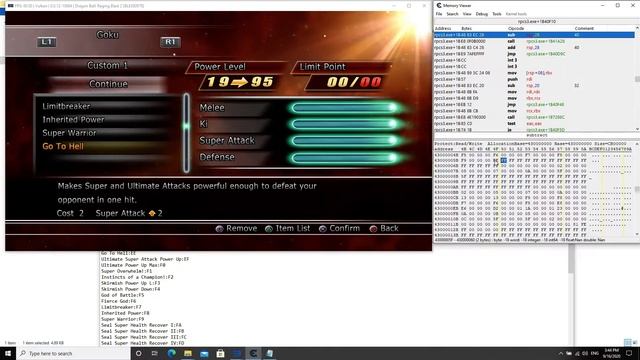Click scroll-up arrow of disassembler scrollbar
Screen dimensions: 640x360
[637, 28]
